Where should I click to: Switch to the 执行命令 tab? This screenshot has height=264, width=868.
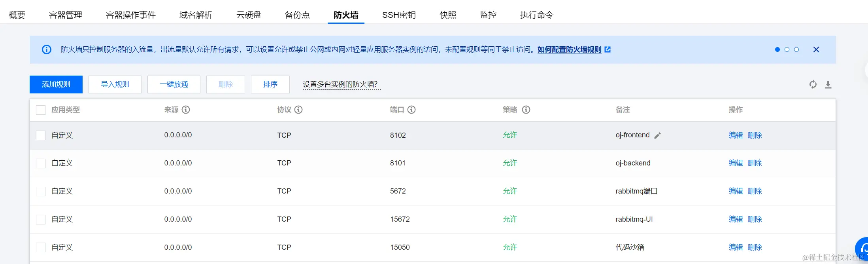click(537, 15)
